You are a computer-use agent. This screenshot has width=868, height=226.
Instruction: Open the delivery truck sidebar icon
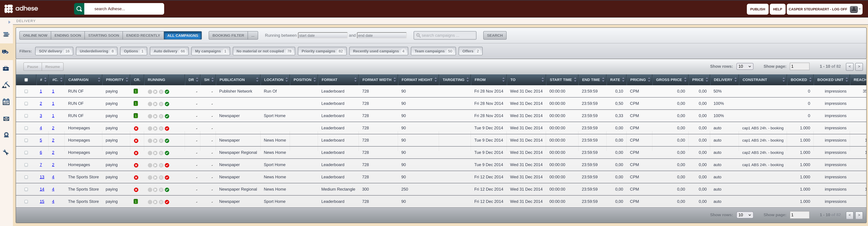click(6, 52)
